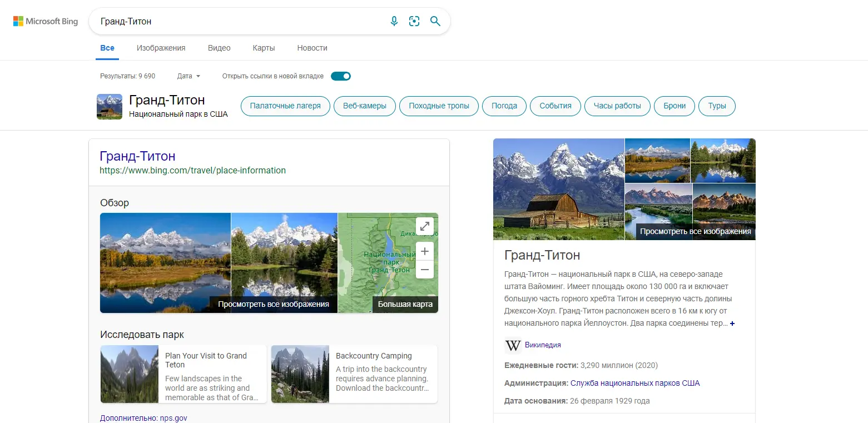Open the autumn lake reflection photo in Обзор

[165, 263]
